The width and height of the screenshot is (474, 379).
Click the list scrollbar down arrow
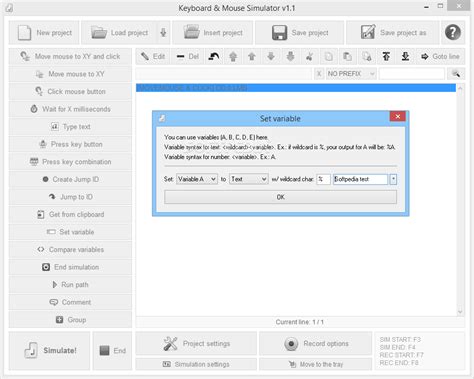click(x=460, y=312)
